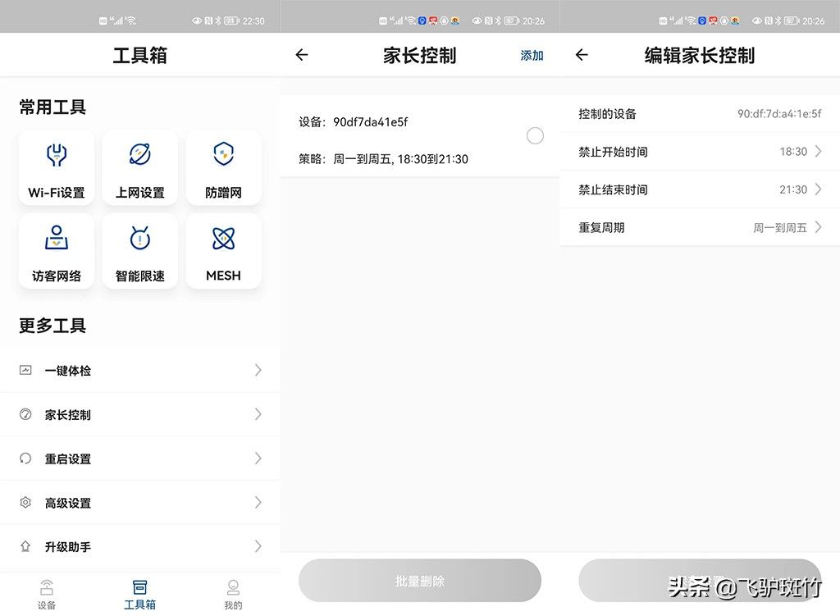Open the 上网设置 tool icon
Image resolution: width=840 pixels, height=616 pixels.
tap(139, 154)
